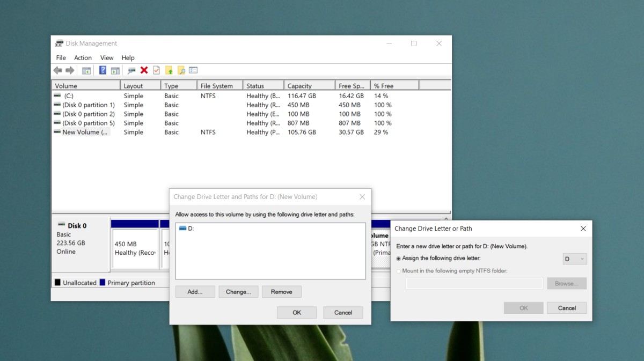Click the NTFS folder path input field
644x361 pixels.
[x=474, y=283]
